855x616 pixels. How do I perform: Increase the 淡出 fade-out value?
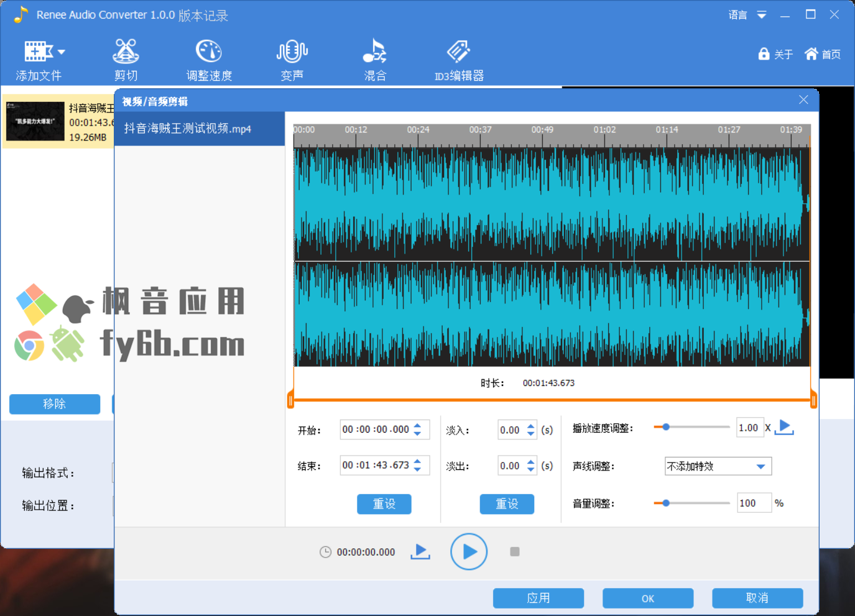pyautogui.click(x=530, y=462)
